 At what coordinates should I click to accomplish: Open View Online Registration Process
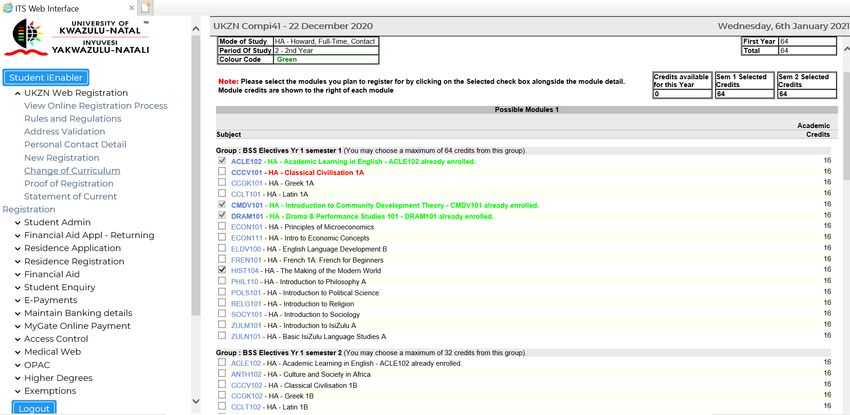pyautogui.click(x=96, y=106)
